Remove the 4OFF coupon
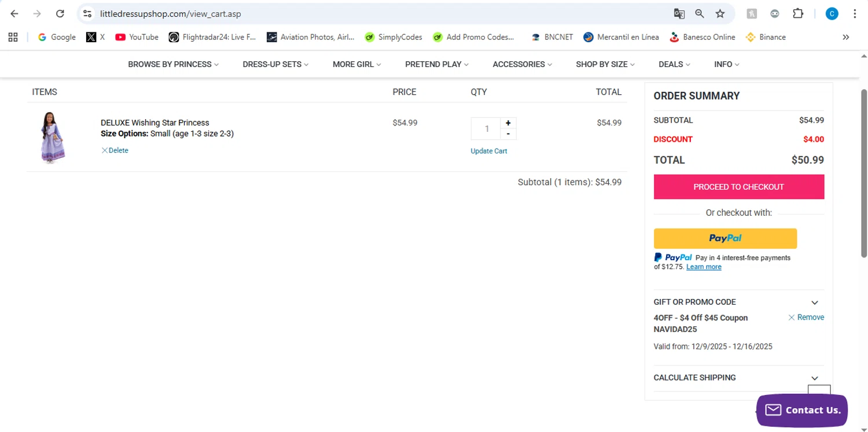The height and width of the screenshot is (432, 868). (806, 317)
